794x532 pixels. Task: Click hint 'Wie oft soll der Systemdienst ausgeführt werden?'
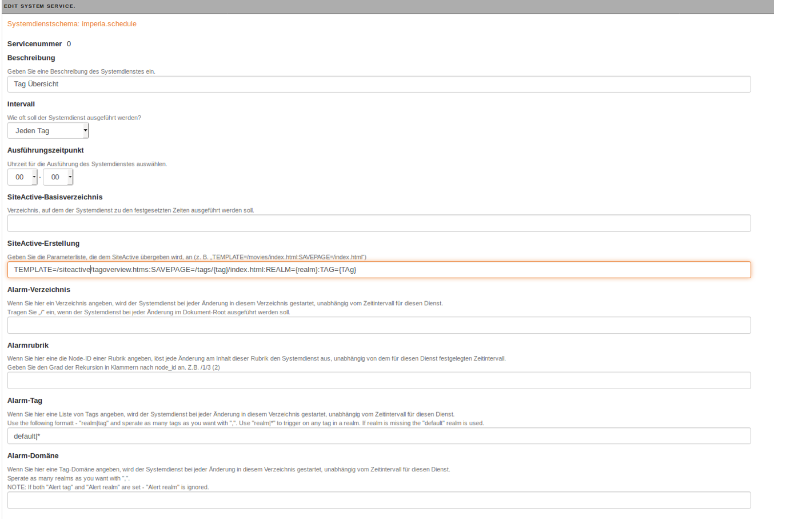pyautogui.click(x=74, y=118)
